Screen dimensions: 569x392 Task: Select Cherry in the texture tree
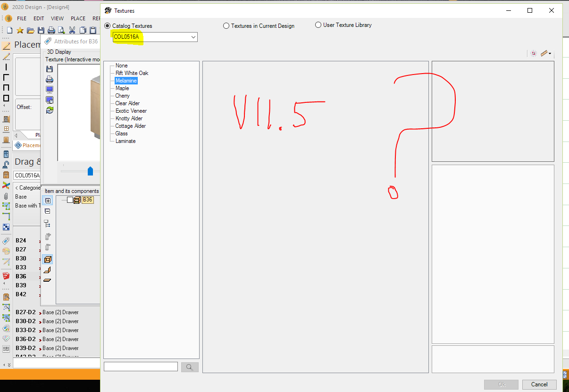pyautogui.click(x=122, y=96)
